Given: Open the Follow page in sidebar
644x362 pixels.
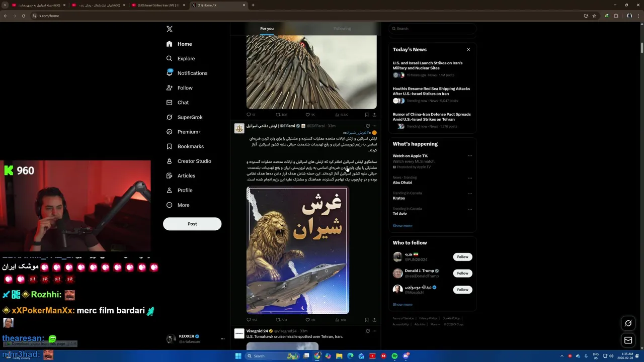Looking at the screenshot, I should [x=179, y=88].
